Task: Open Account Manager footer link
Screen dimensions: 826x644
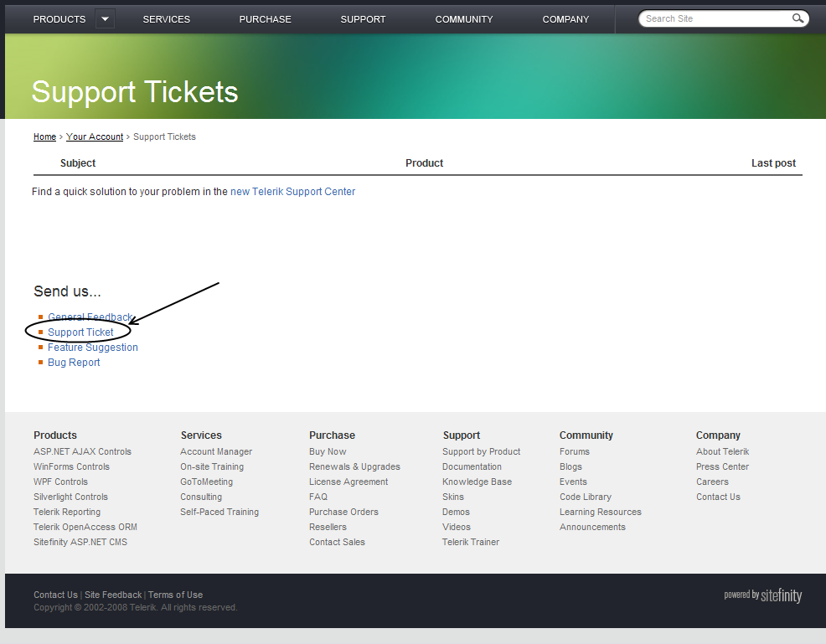Action: tap(216, 451)
